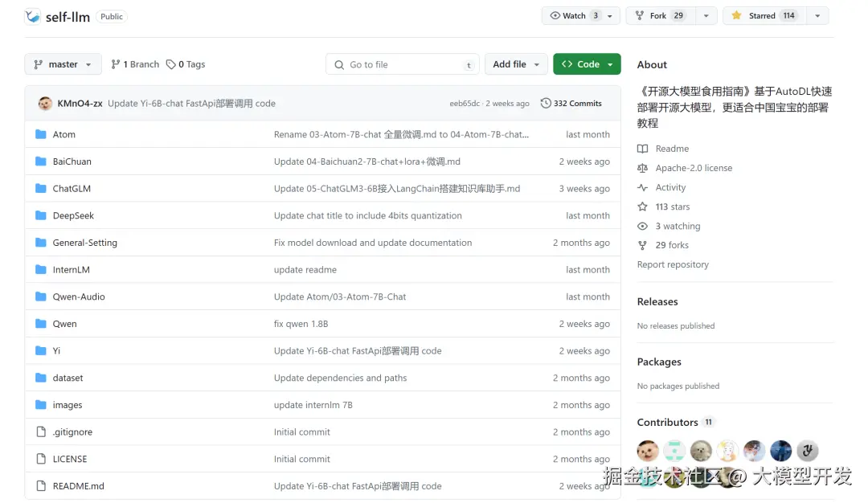Image resolution: width=868 pixels, height=503 pixels.
Task: Open 'fix qwen 1.8B' commit message
Action: pyautogui.click(x=301, y=324)
